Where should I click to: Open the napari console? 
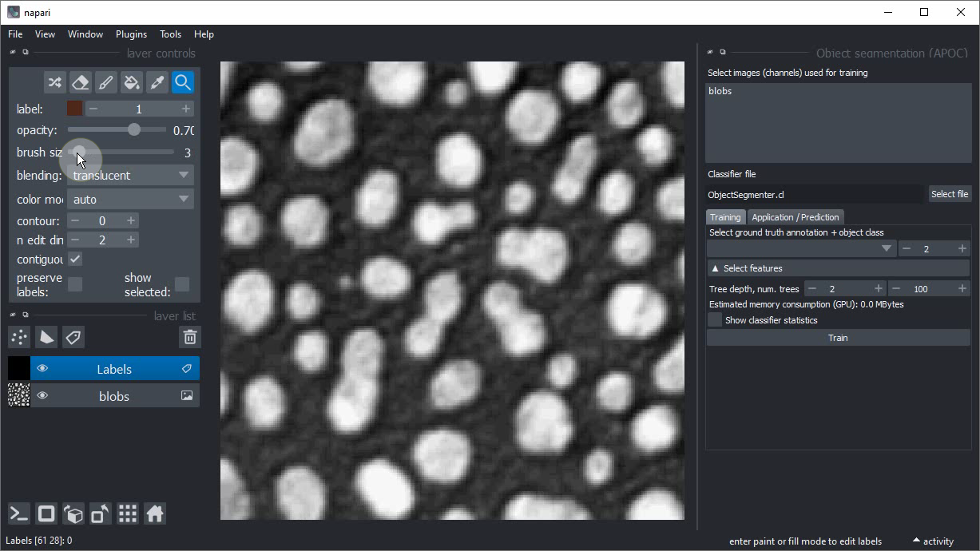(x=19, y=513)
